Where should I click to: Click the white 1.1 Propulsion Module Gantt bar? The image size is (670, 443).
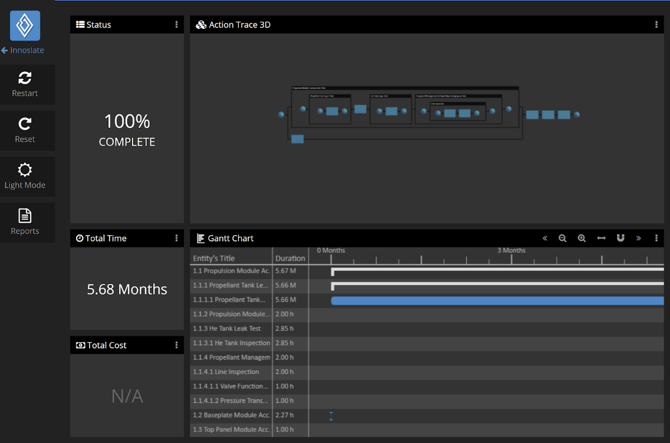pos(497,270)
